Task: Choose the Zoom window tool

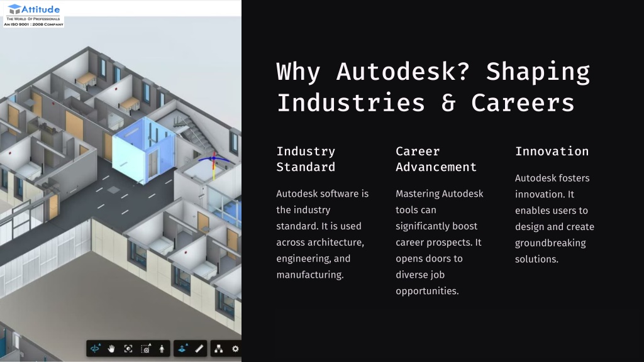Action: coord(146,348)
